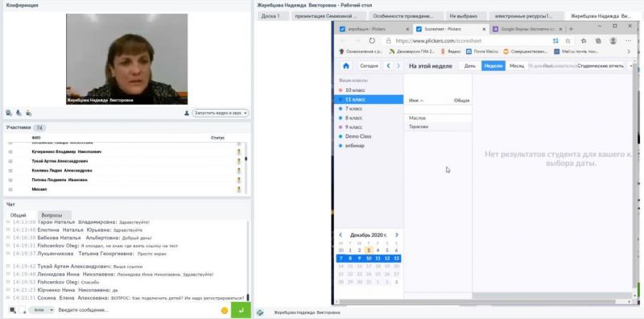644x319 pixels.
Task: Click the first icon under the video
Action: (9, 113)
